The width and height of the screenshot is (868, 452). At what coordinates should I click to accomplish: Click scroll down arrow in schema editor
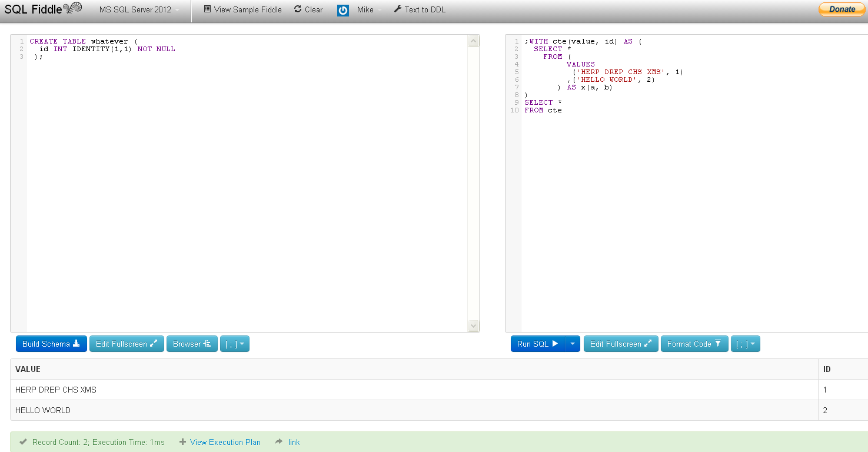[x=474, y=325]
